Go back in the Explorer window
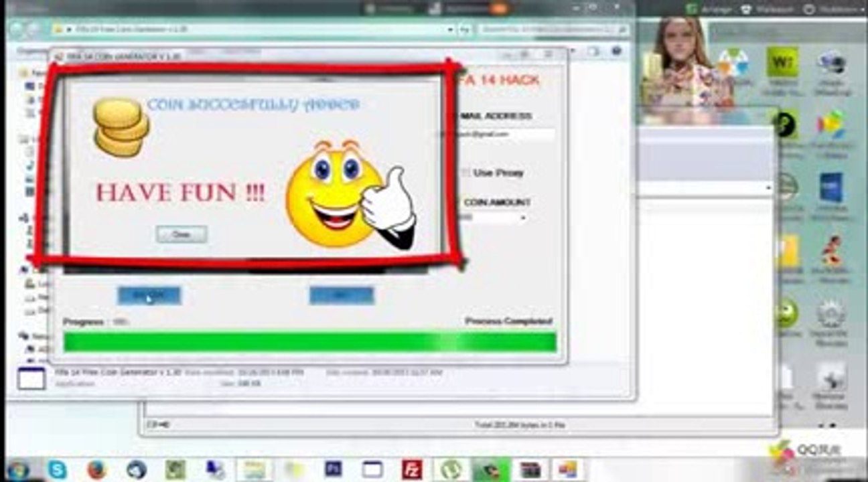 (17, 29)
